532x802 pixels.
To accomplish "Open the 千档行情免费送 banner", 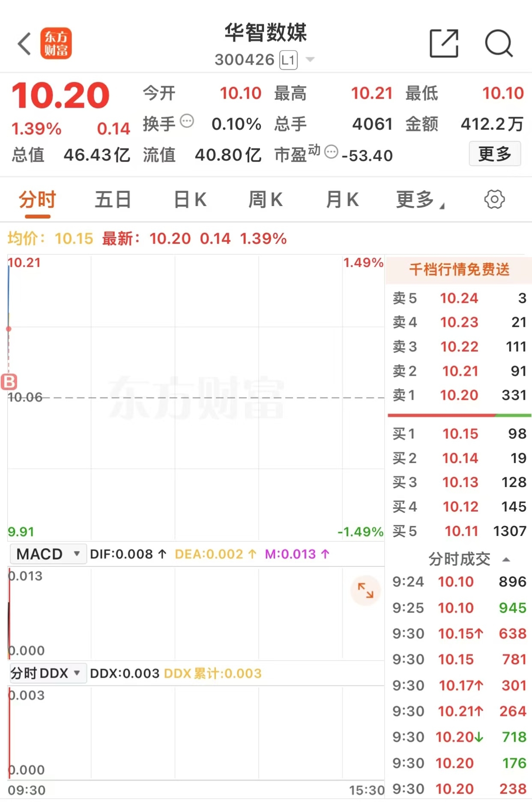I will coord(459,270).
